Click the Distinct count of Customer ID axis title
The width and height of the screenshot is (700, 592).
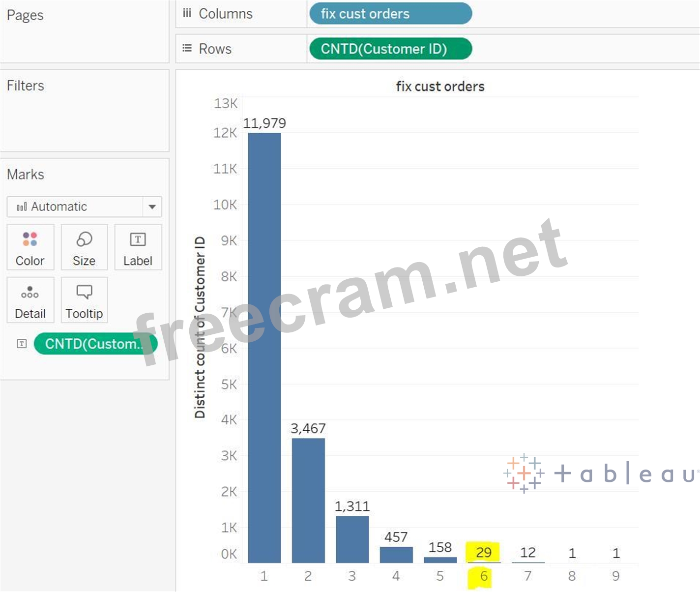tap(200, 327)
